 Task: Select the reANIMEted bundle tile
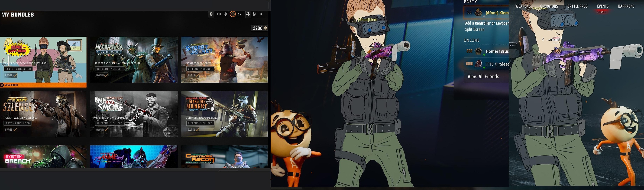point(134,157)
